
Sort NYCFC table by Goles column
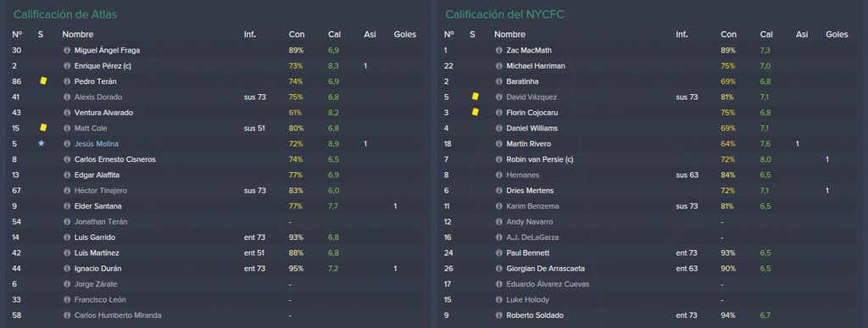pos(837,34)
